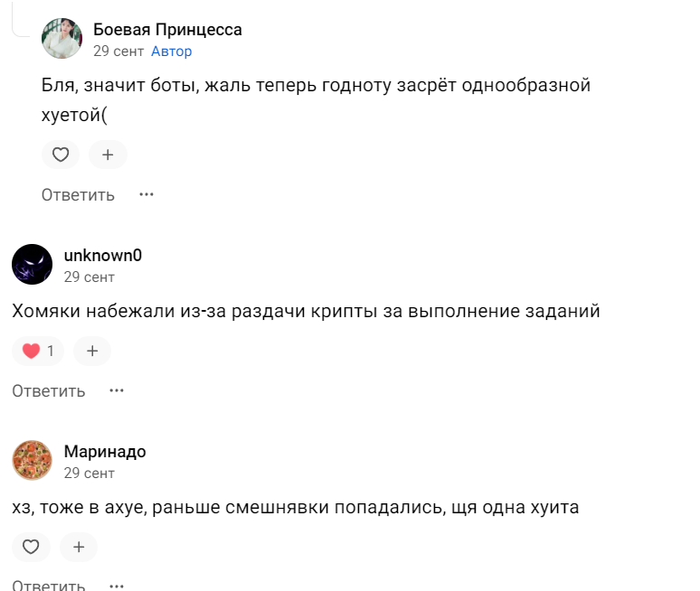Reply to Боевая Принцесса's comment
Image resolution: width=700 pixels, height=591 pixels.
[x=78, y=194]
